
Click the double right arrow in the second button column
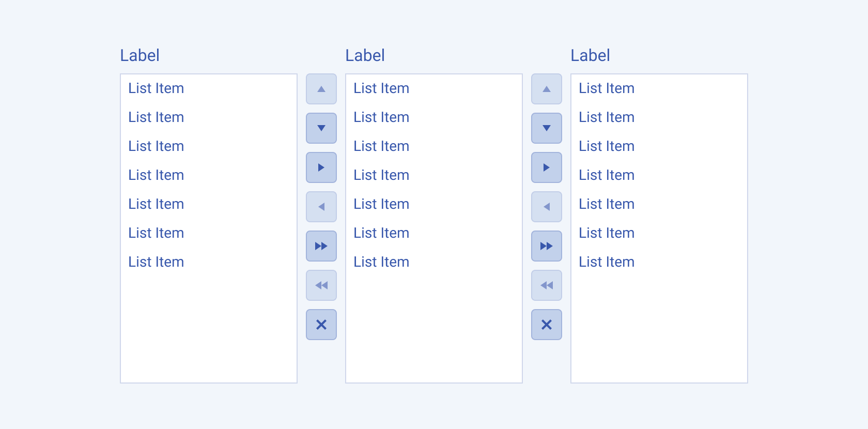(x=546, y=246)
